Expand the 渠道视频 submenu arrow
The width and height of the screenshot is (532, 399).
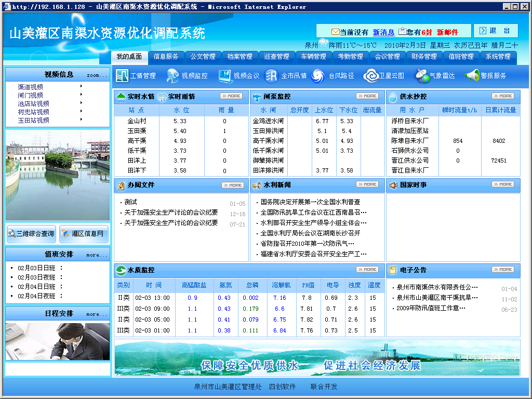[81, 87]
